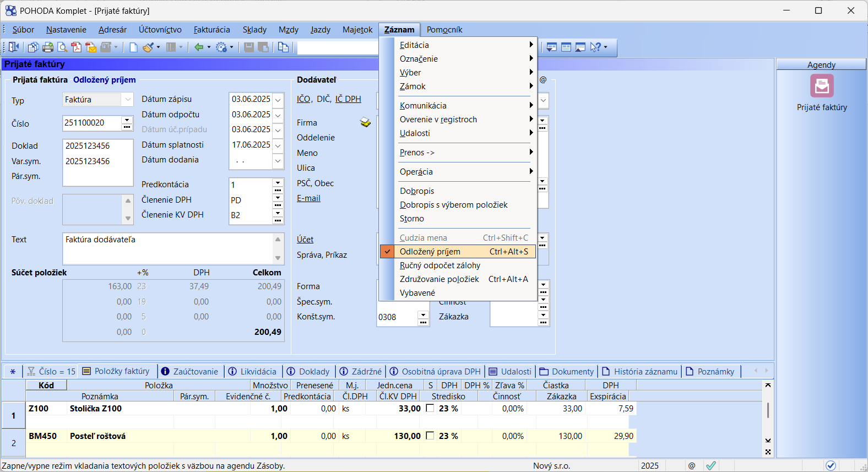Click the toolbar search input box
The height and width of the screenshot is (472, 868).
point(338,47)
